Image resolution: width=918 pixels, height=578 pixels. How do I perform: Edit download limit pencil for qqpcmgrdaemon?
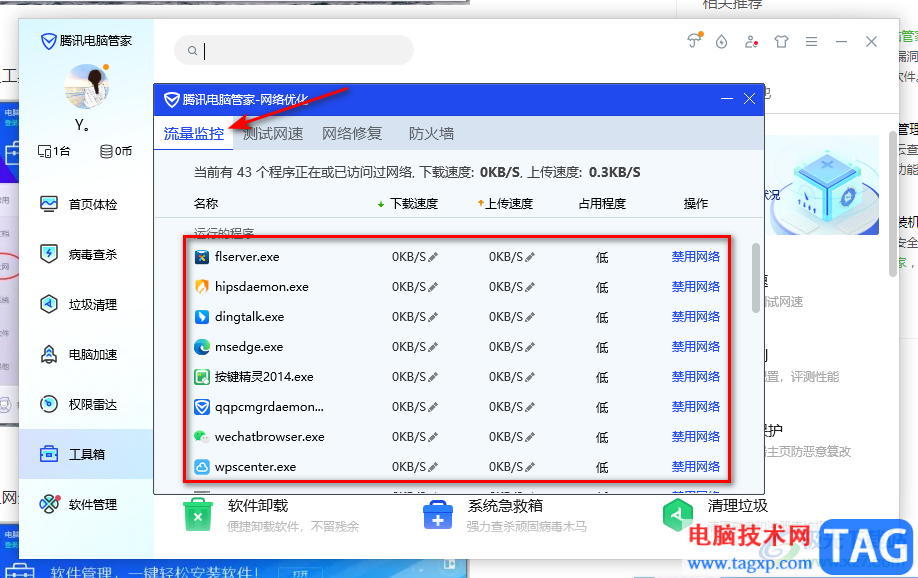(x=433, y=407)
